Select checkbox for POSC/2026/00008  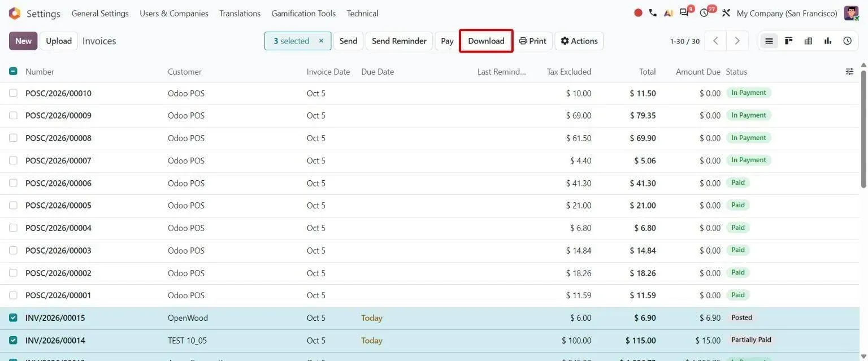coord(13,138)
